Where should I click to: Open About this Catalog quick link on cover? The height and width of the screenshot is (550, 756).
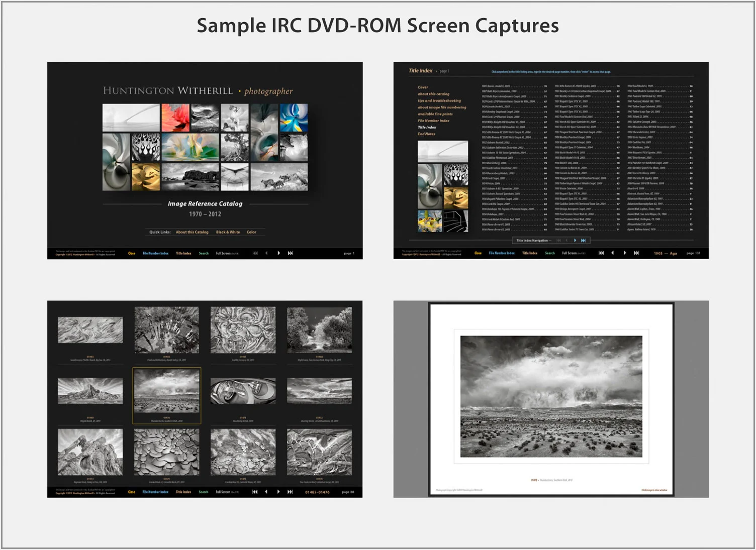pos(192,232)
